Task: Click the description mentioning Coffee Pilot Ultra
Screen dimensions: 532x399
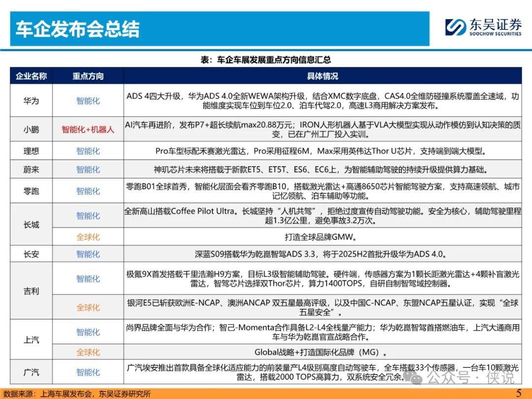Action: [x=323, y=216]
